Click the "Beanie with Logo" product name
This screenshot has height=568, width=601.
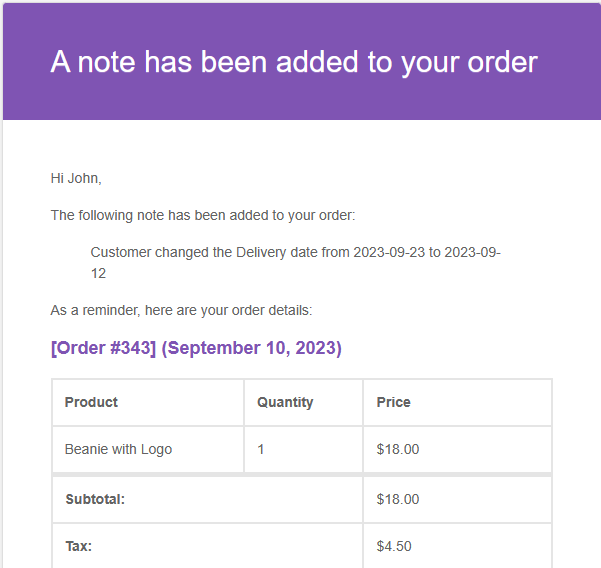tap(118, 449)
